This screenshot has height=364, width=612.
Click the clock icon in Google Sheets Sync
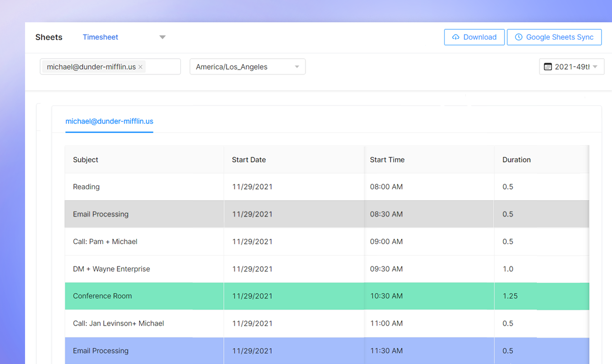[x=519, y=37]
